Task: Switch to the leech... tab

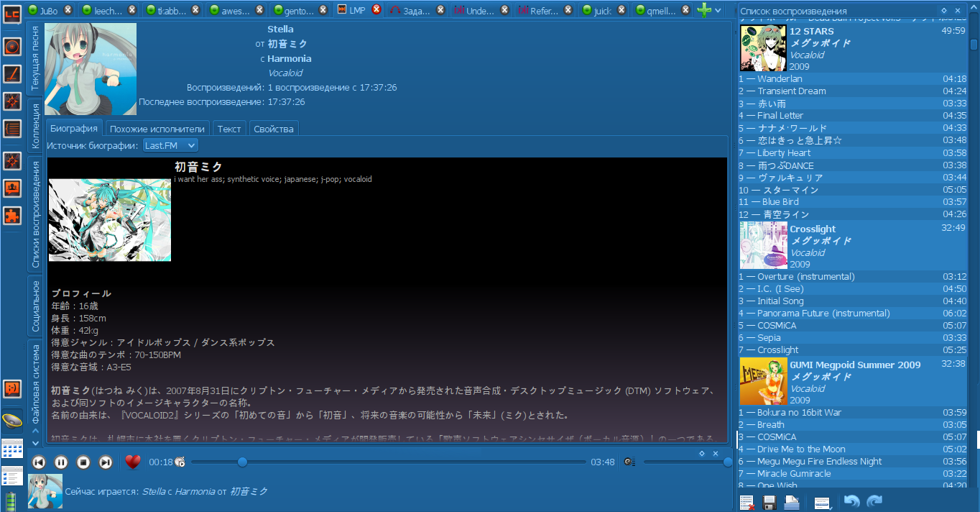Action: click(108, 10)
